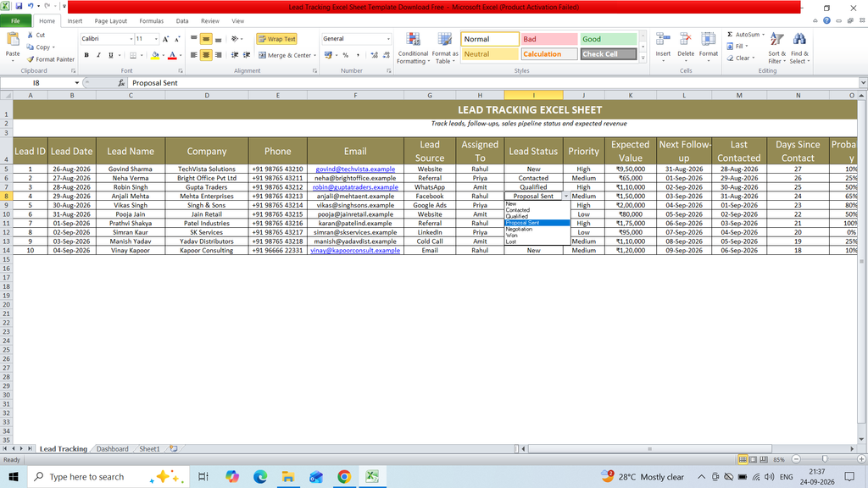Apply the Check Cell style
This screenshot has height=488, width=868.
coord(608,54)
